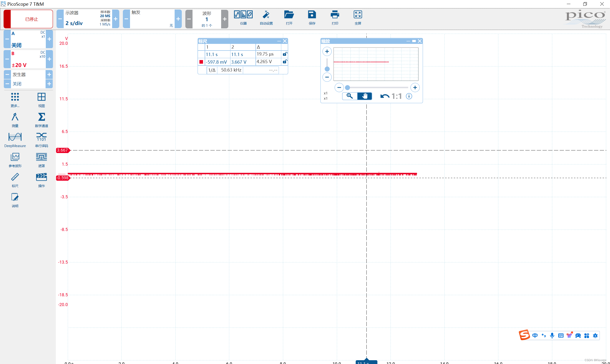Toggle 全屏 fullscreen mode
Image resolution: width=610 pixels, height=364 pixels.
[358, 18]
